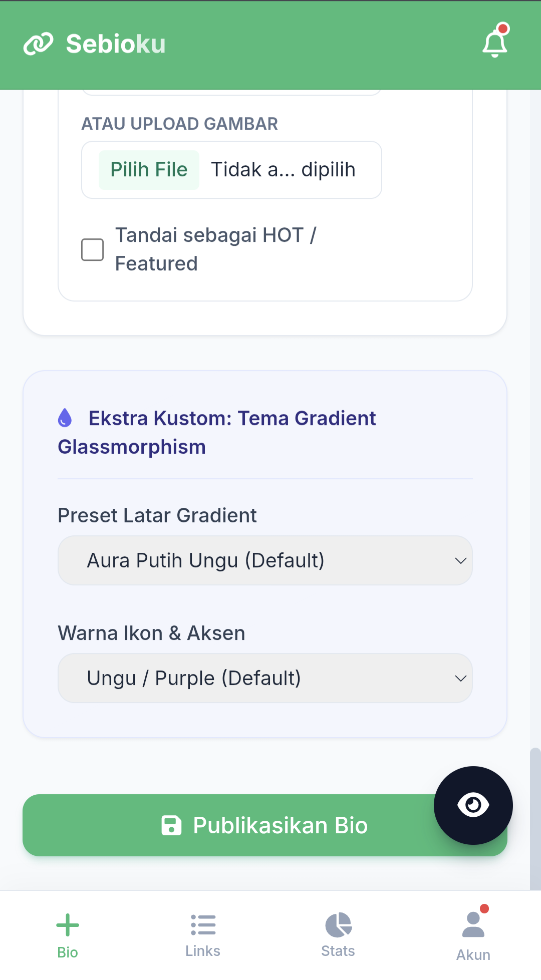Tap the pie chart Stats icon

click(338, 924)
